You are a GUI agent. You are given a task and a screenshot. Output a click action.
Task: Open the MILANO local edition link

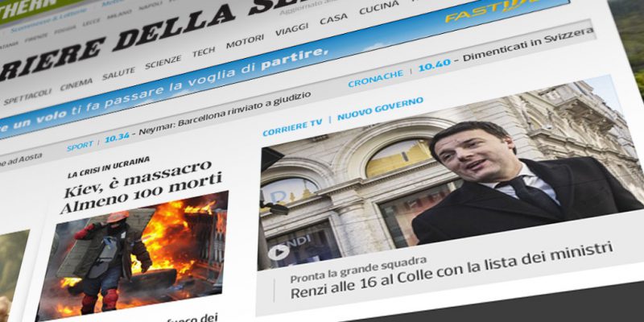(x=119, y=14)
